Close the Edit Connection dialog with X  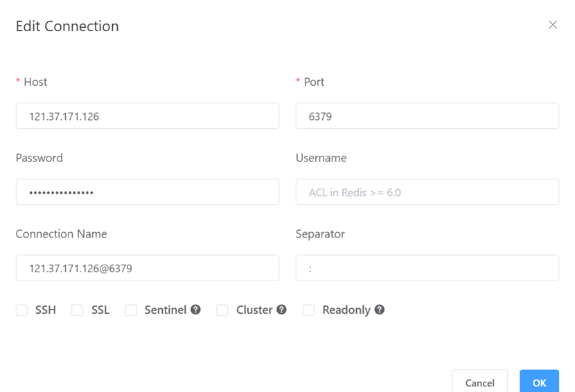[x=553, y=24]
